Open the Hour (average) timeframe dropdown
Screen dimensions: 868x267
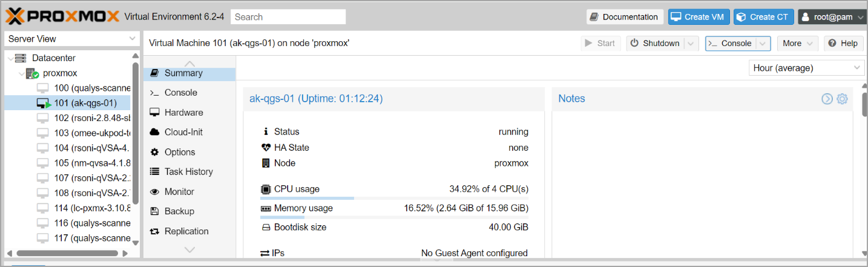pos(807,68)
